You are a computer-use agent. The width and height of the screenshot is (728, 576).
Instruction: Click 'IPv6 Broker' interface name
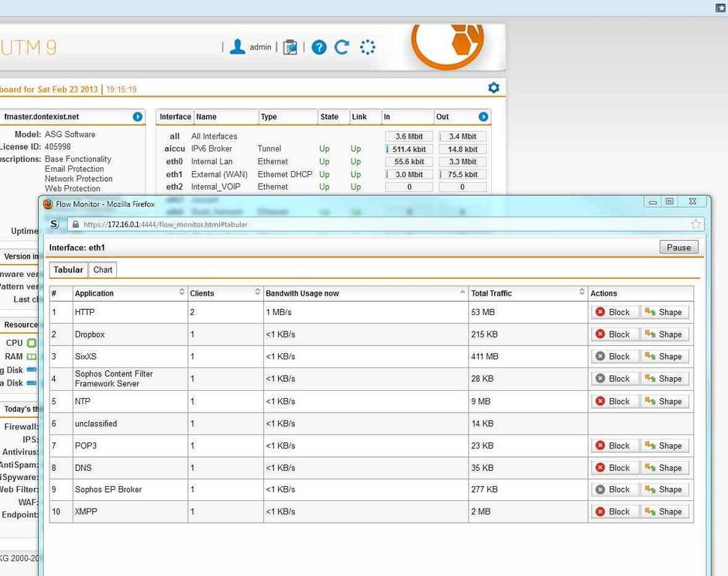211,148
